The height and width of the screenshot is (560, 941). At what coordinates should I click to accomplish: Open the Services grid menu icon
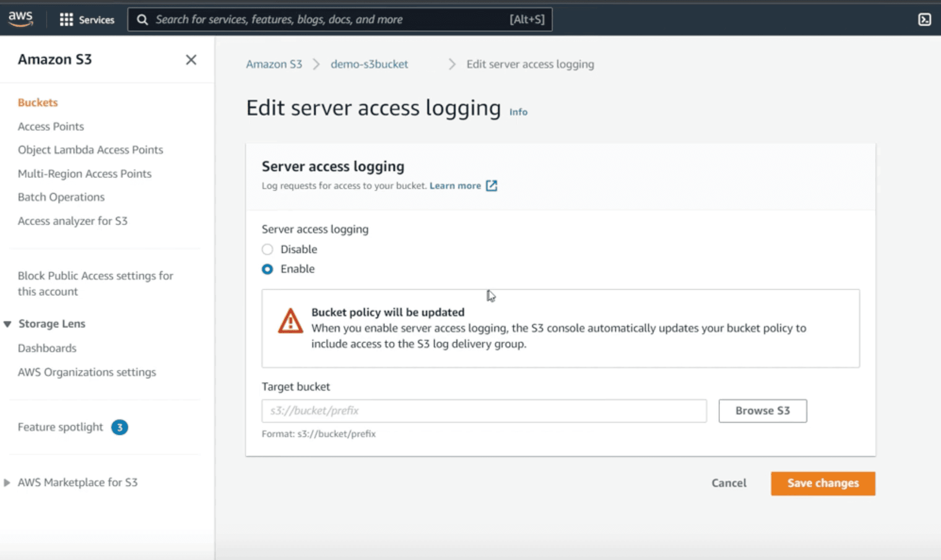point(66,19)
